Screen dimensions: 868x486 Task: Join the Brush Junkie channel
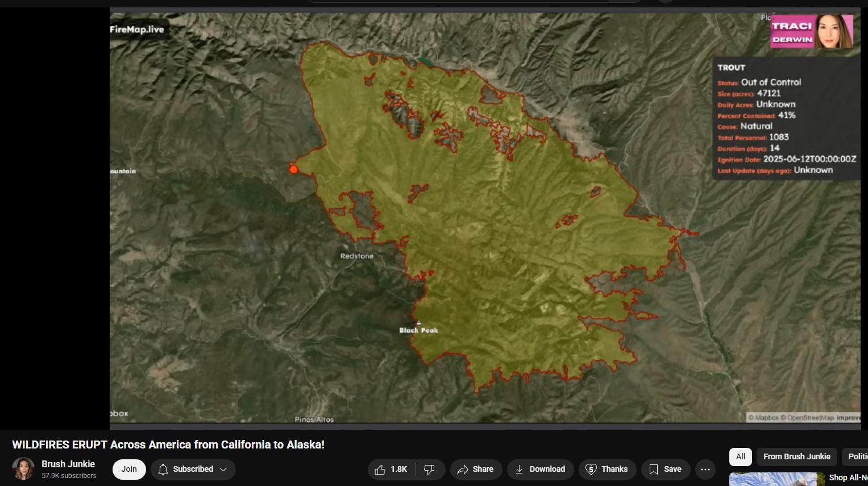tap(129, 469)
